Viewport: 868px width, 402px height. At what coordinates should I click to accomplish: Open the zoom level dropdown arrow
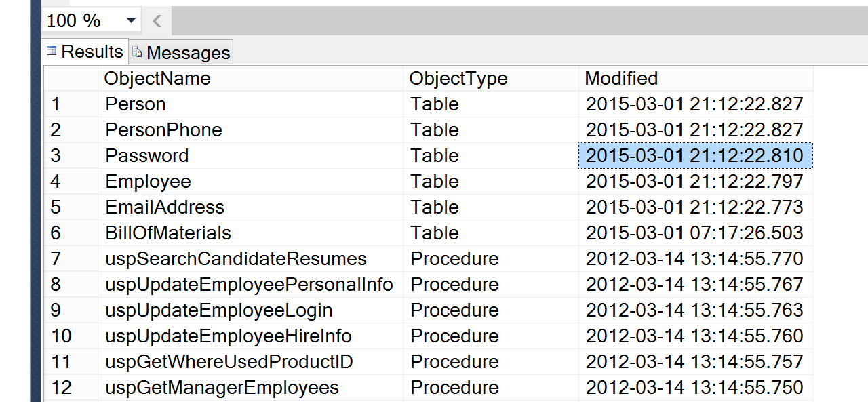pos(130,20)
